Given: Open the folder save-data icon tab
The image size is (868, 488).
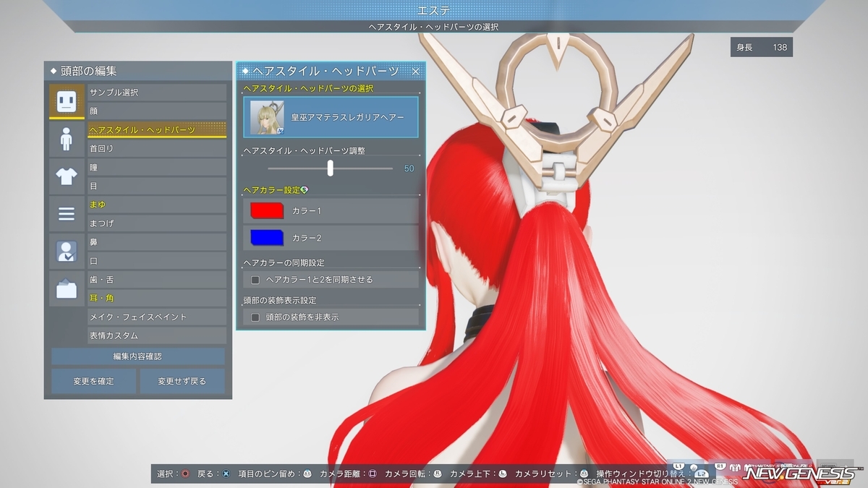Looking at the screenshot, I should (x=67, y=289).
